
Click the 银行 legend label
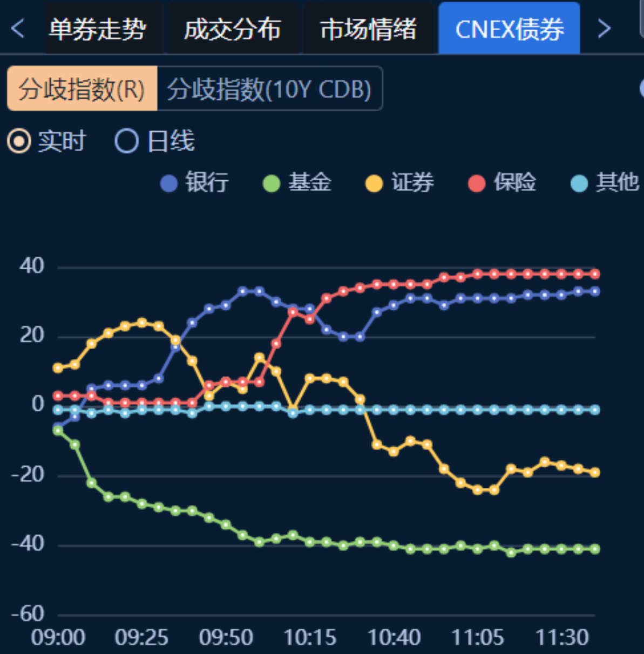pyautogui.click(x=207, y=183)
